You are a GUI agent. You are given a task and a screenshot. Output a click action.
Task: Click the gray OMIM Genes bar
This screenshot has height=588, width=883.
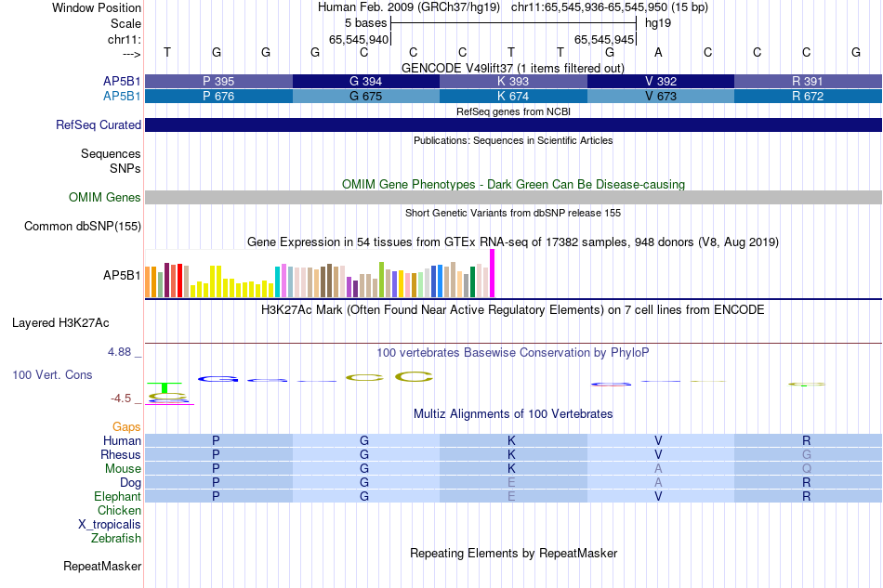pyautogui.click(x=513, y=197)
